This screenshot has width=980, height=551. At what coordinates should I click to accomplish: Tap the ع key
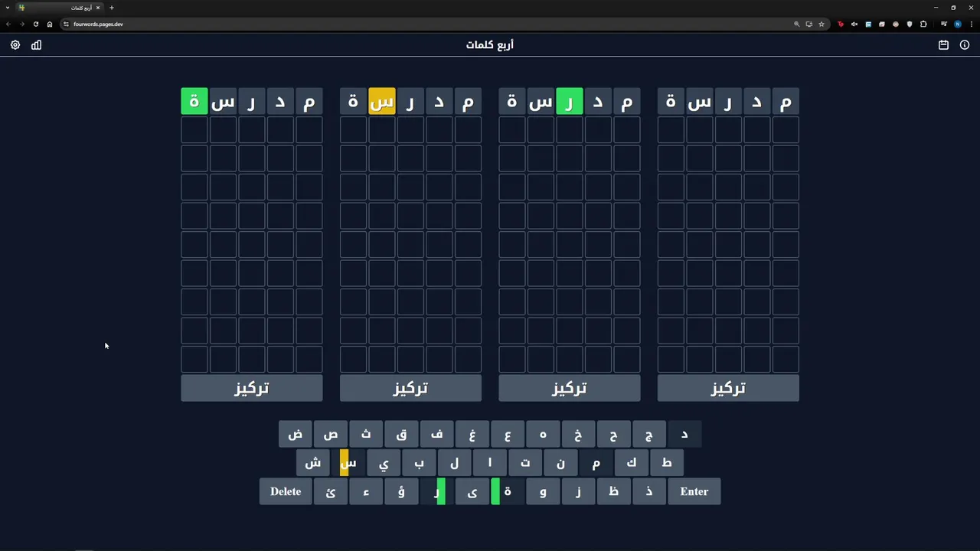tap(508, 435)
